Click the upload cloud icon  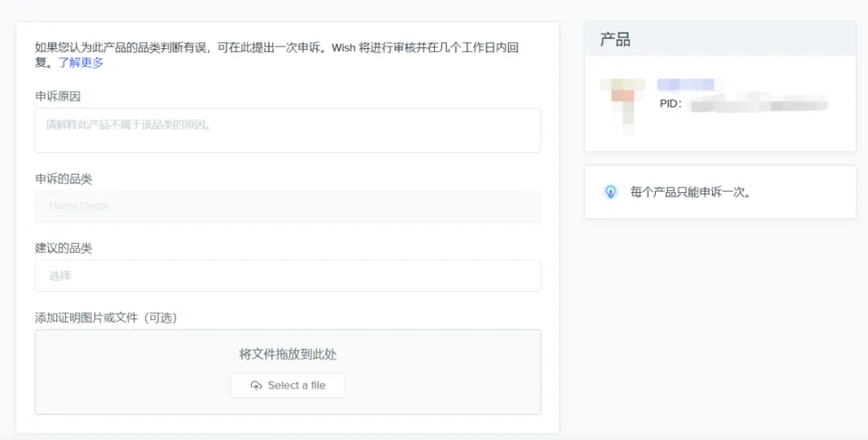[x=256, y=385]
